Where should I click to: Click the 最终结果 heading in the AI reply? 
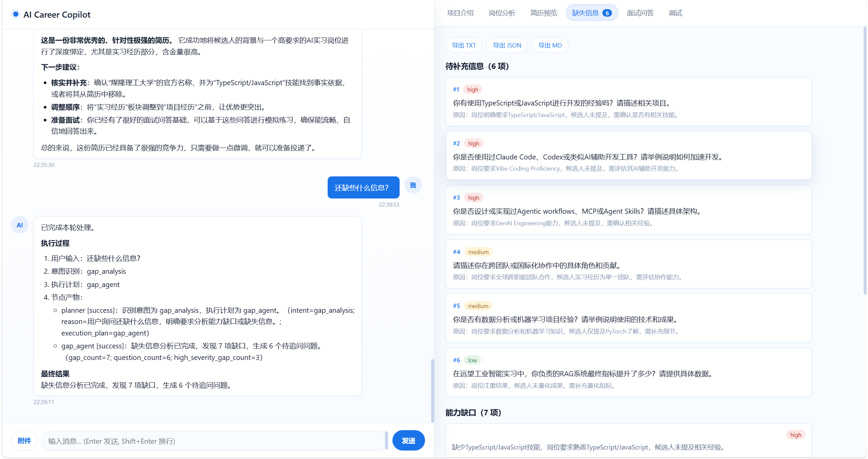[55, 374]
